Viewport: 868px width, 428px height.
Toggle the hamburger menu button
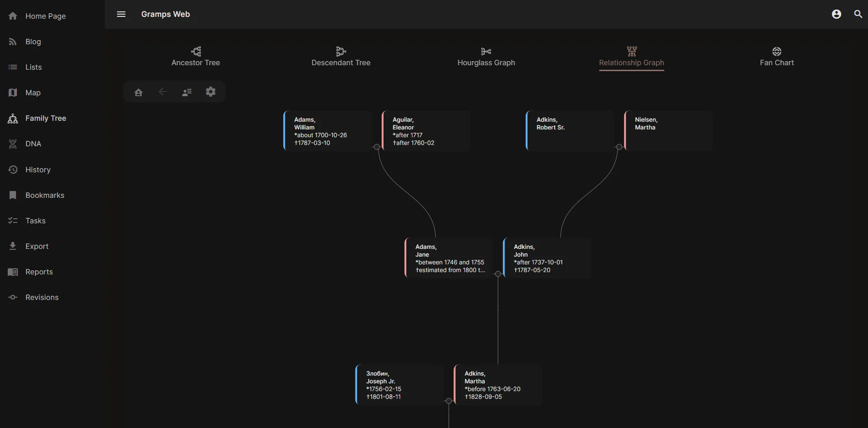click(121, 14)
